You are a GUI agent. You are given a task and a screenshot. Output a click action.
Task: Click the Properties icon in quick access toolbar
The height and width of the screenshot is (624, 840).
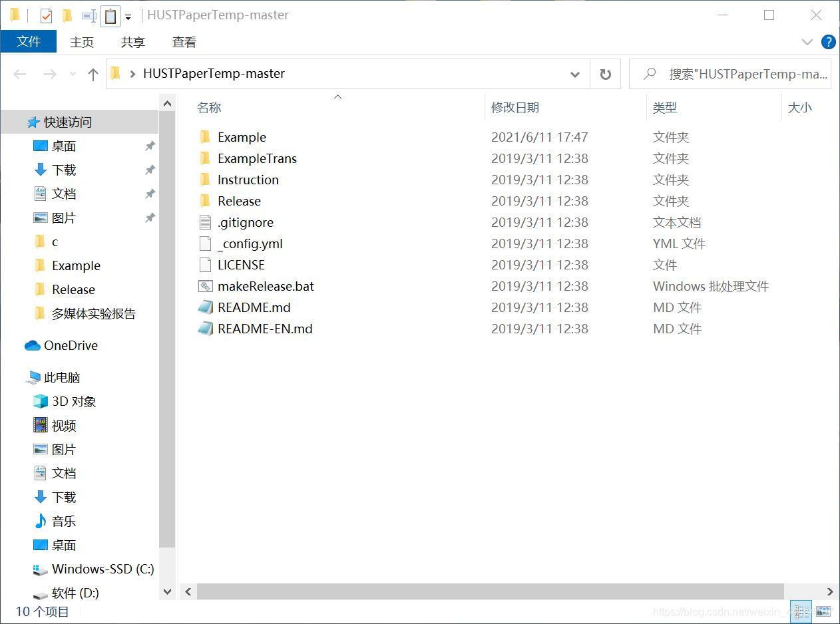click(x=46, y=15)
